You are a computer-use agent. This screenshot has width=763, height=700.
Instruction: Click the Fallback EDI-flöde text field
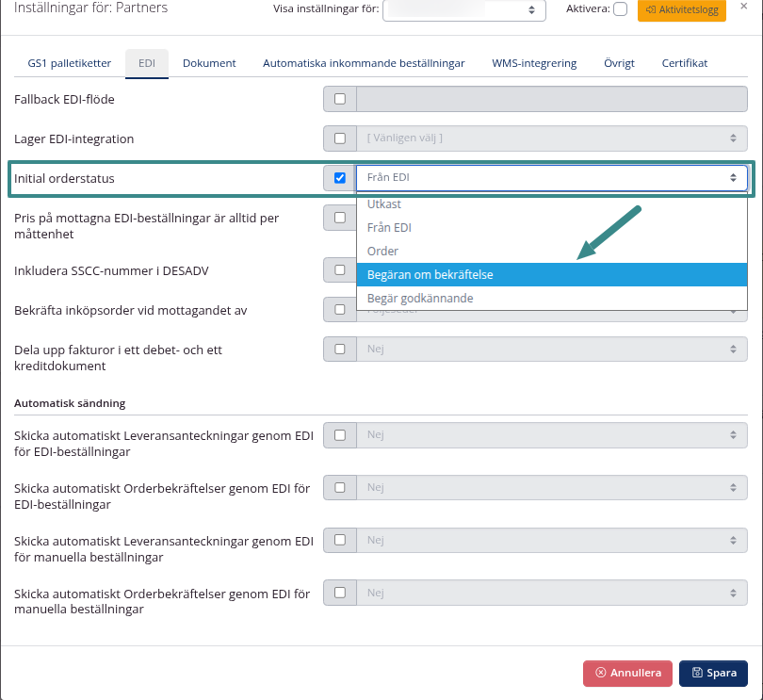[x=552, y=99]
